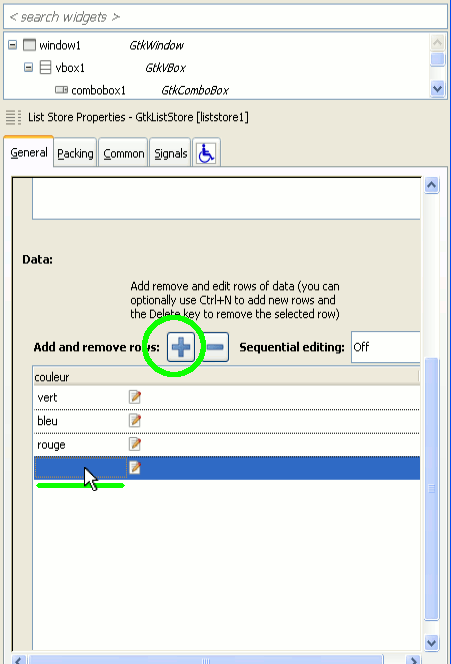Click the minus button to remove row
Screen dimensions: 451x664
click(x=215, y=347)
